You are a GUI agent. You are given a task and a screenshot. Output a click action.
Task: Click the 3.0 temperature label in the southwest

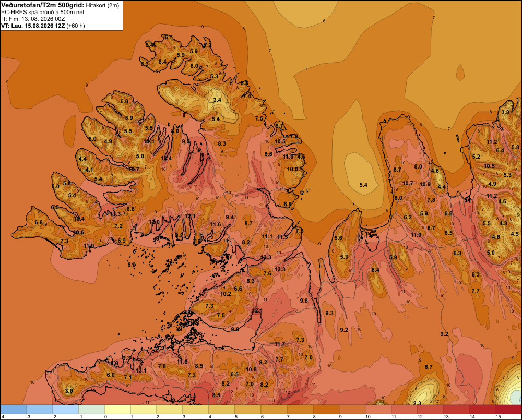tap(69, 391)
